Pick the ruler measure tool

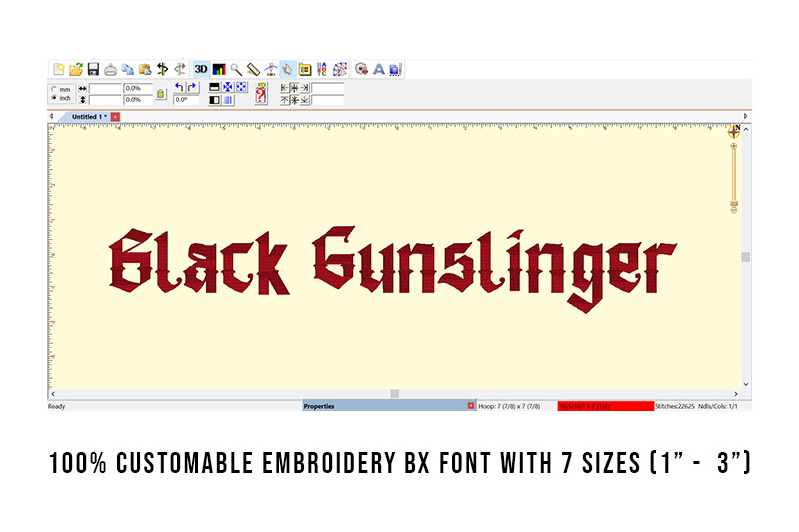click(253, 69)
